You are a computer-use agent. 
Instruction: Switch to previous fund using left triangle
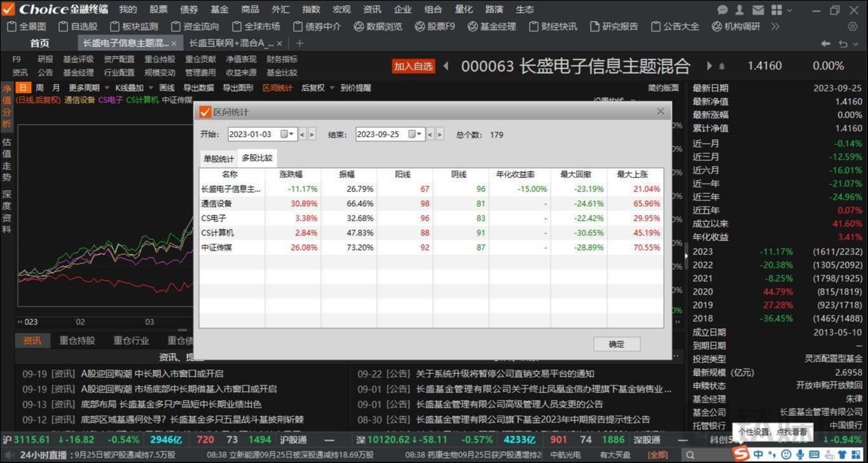(x=446, y=66)
